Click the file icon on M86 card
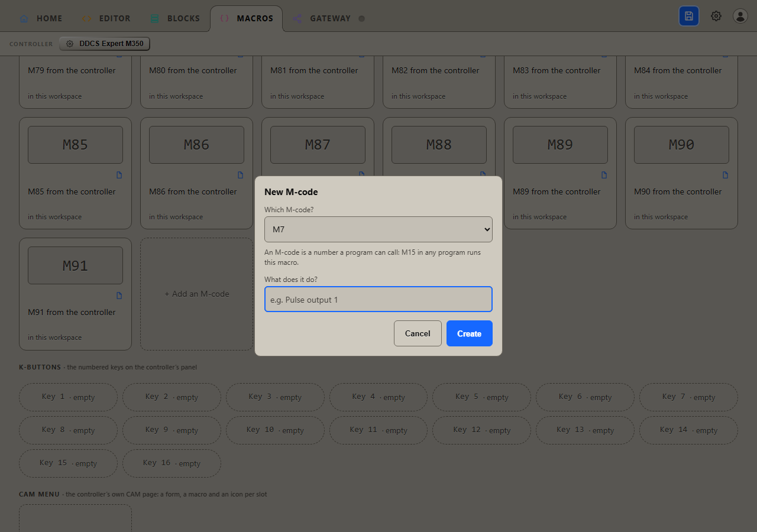 (240, 175)
